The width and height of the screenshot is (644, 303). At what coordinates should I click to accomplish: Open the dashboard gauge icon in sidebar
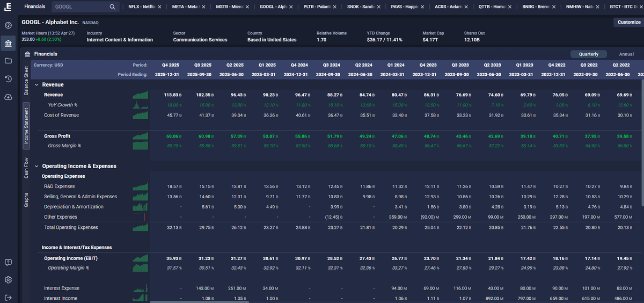point(8,25)
